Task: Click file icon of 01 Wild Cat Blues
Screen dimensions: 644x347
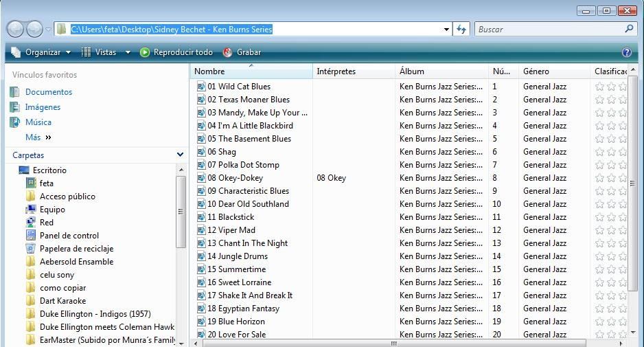Action: coord(201,87)
